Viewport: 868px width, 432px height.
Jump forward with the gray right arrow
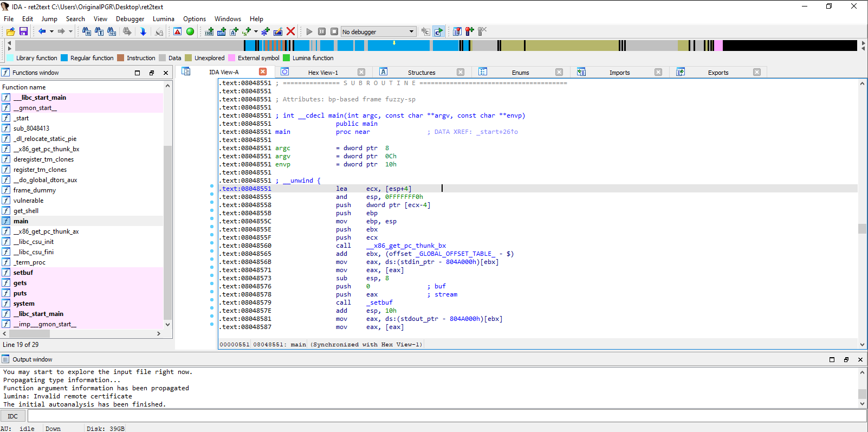[x=61, y=31]
